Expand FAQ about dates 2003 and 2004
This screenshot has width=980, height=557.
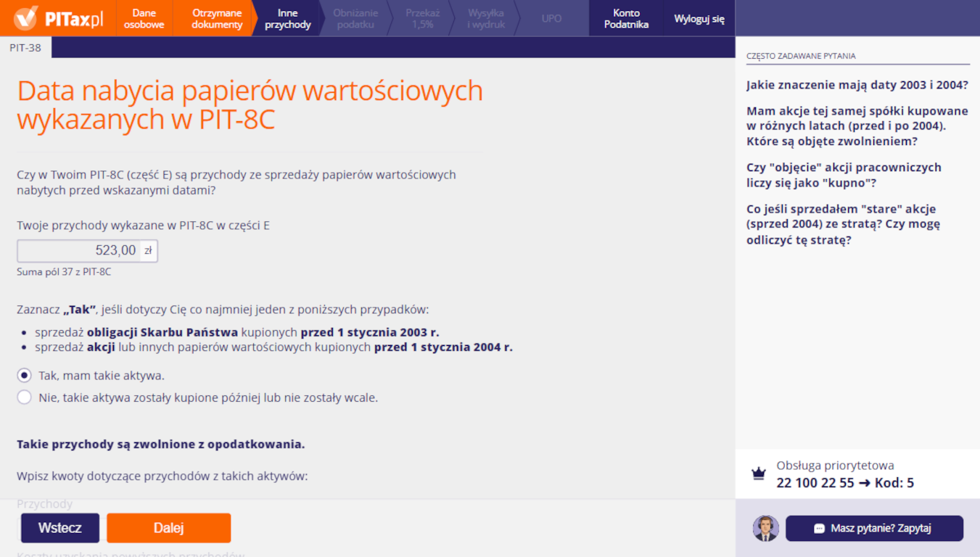[857, 85]
